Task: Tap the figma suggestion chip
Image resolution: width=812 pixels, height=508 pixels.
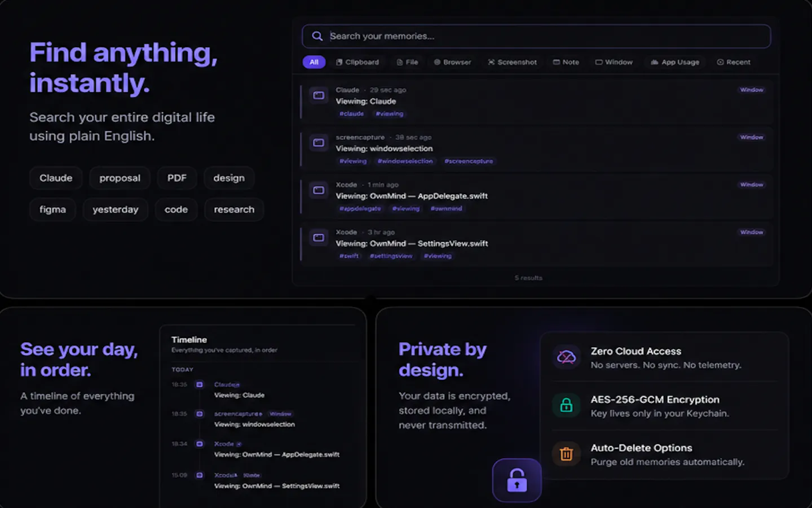Action: point(52,209)
